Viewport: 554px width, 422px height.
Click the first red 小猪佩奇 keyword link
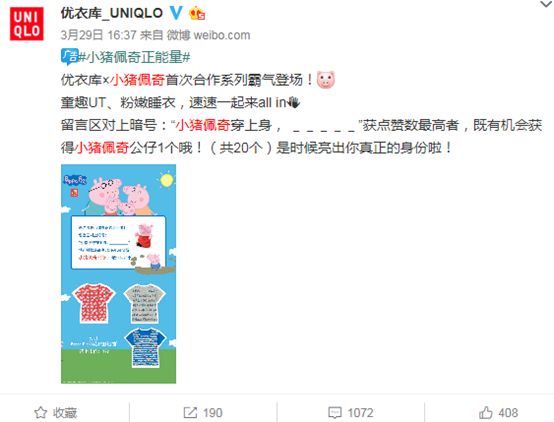tap(137, 80)
